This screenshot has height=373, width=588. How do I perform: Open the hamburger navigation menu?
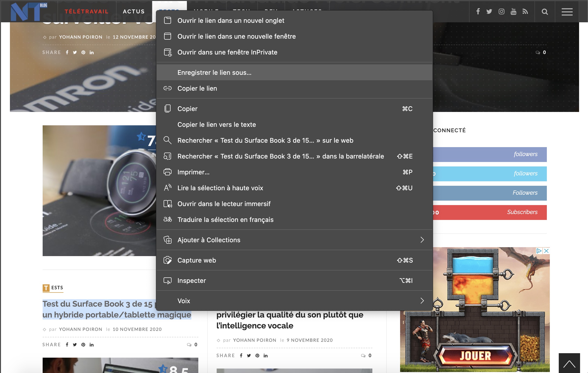[x=567, y=11]
